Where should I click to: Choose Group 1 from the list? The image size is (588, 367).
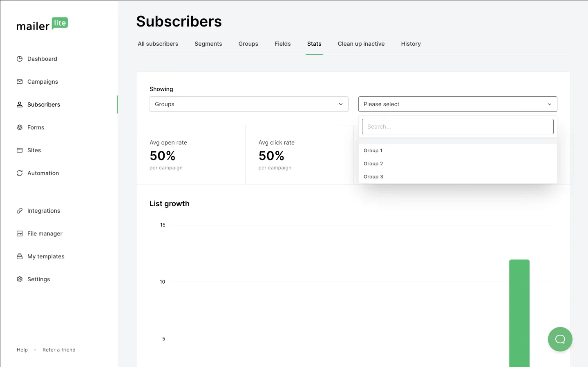pos(458,151)
